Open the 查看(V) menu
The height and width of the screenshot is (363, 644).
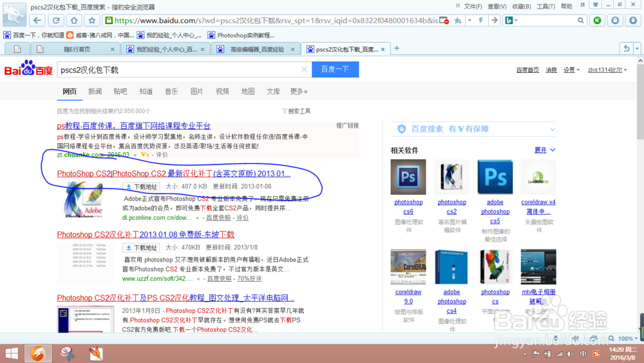[x=497, y=6]
